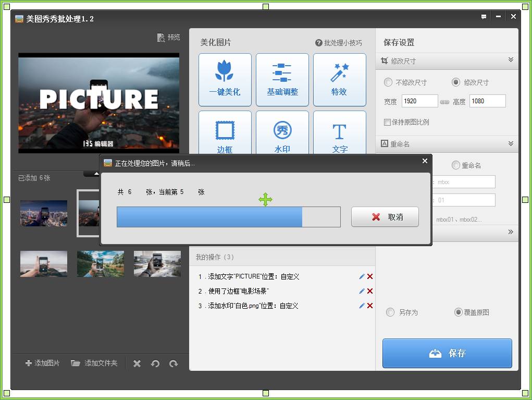The width and height of the screenshot is (532, 400).
Task: Click the delete image X icon in bottom toolbar
Action: [x=137, y=363]
